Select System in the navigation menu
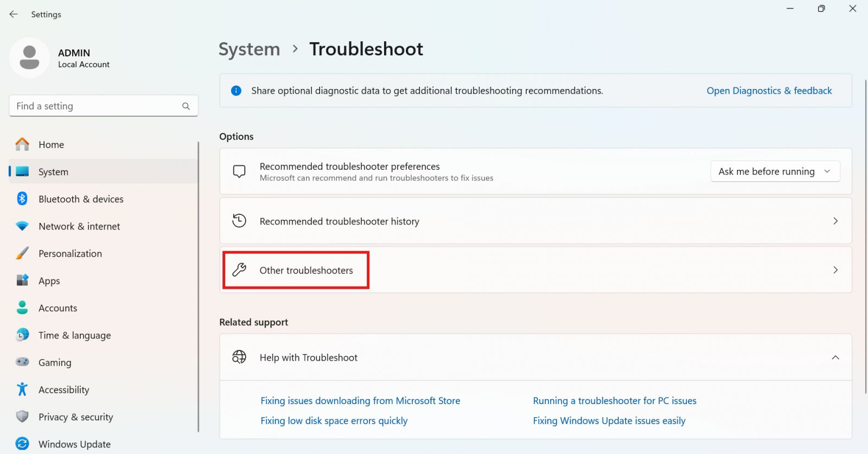Image resolution: width=868 pixels, height=454 pixels. pyautogui.click(x=53, y=171)
